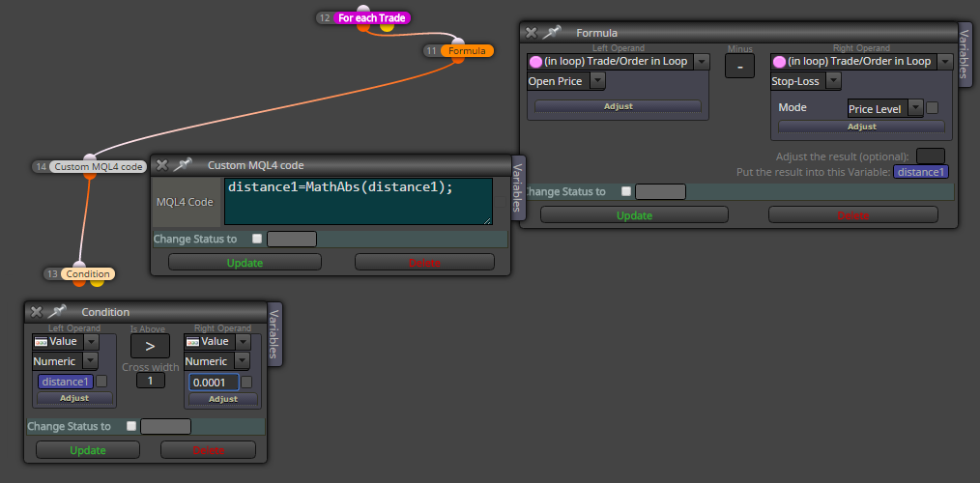Open the Variables tab on Formula panel

[x=965, y=52]
